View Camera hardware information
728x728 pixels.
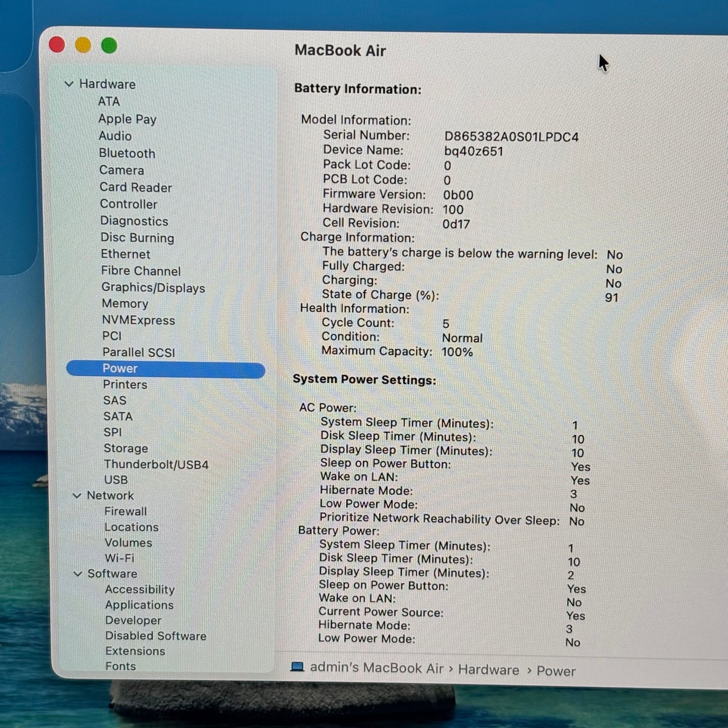[121, 170]
